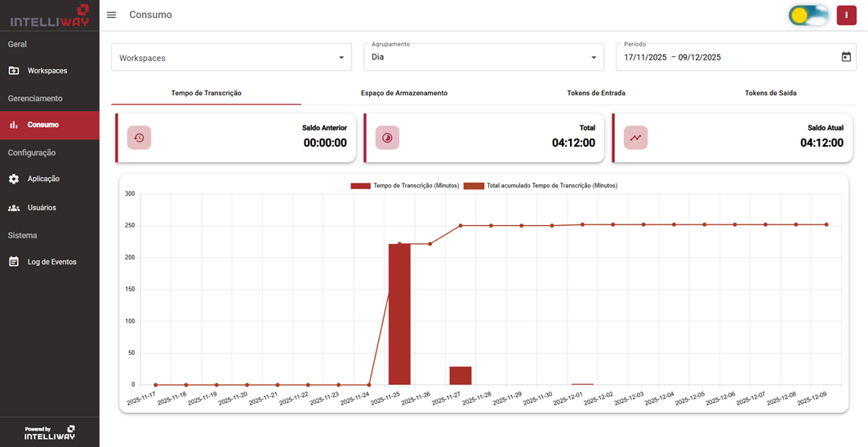Click the Aplicação gear icon
Image resolution: width=868 pixels, height=447 pixels.
coord(14,179)
